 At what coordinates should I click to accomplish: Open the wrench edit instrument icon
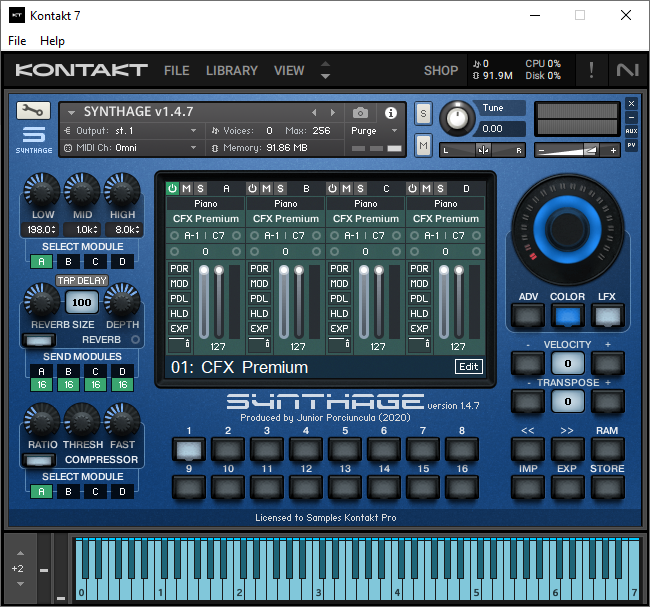coord(33,111)
